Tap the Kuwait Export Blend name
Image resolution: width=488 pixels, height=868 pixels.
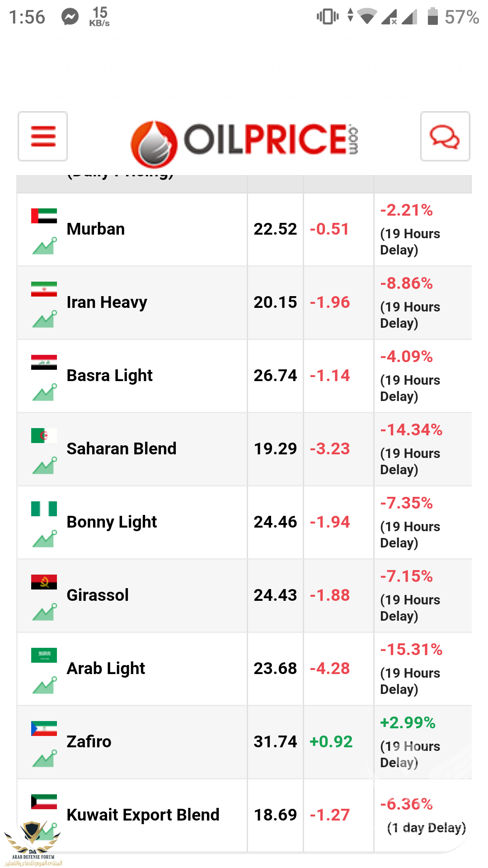click(x=143, y=815)
